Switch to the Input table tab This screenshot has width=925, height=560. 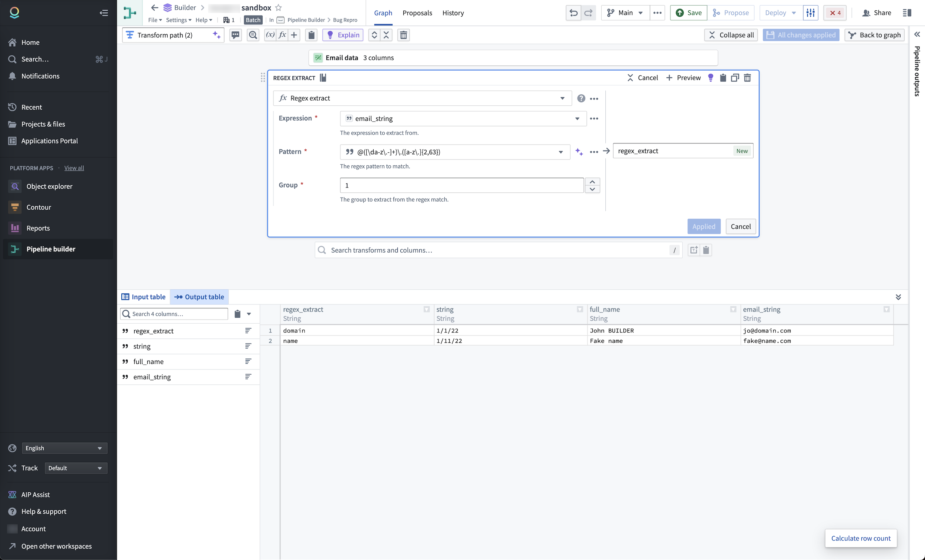click(x=144, y=297)
